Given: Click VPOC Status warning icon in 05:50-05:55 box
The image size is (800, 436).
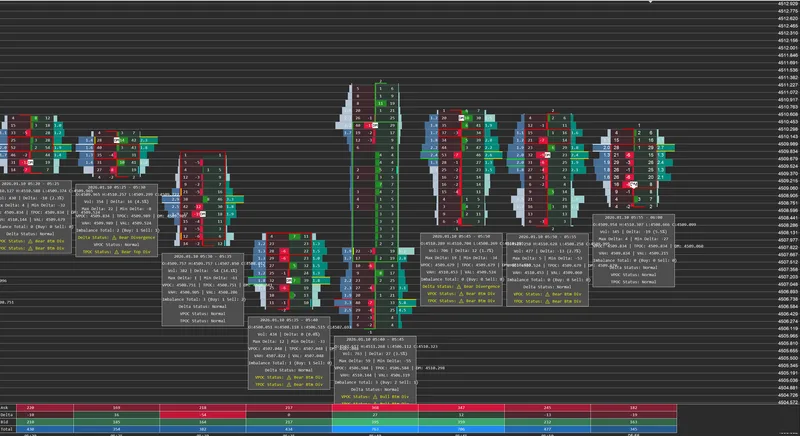Looking at the screenshot, I should click(x=546, y=294).
